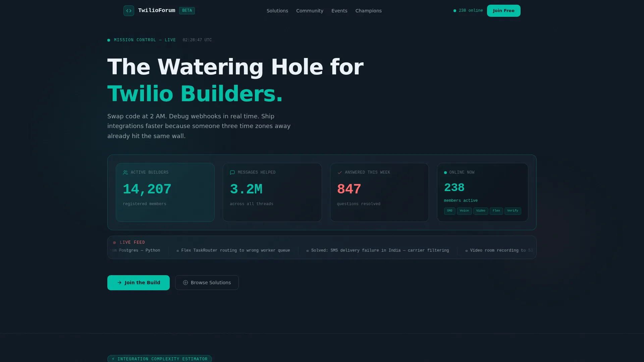Click the across all threads caption
The image size is (644, 362).
click(x=252, y=204)
